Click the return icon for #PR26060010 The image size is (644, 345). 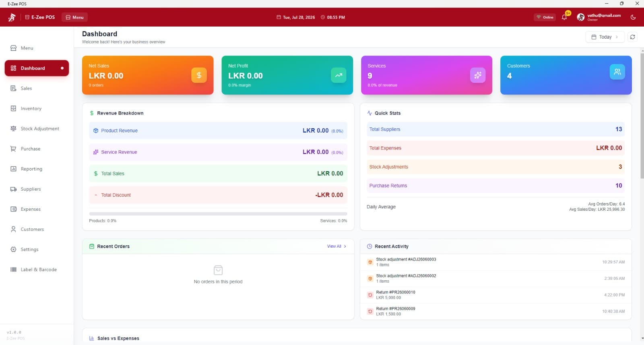(x=370, y=295)
